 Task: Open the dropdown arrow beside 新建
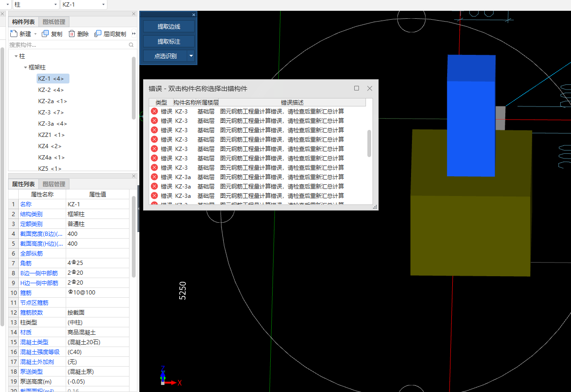click(x=35, y=34)
